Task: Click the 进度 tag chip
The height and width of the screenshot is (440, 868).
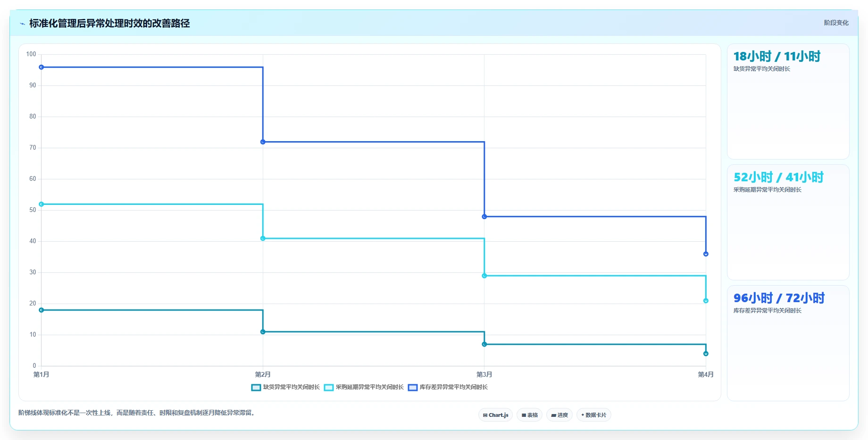Action: (x=559, y=415)
